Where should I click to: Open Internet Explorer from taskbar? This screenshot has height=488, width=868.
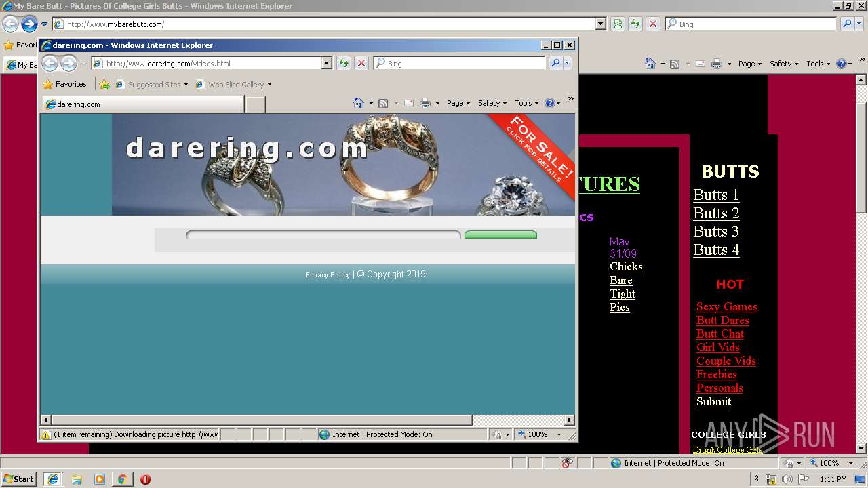(x=53, y=479)
